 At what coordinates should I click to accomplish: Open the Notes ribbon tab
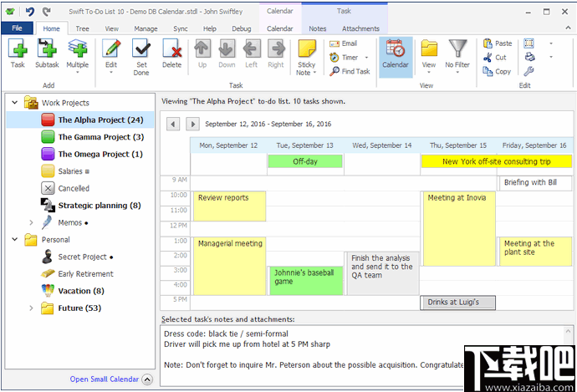[318, 28]
